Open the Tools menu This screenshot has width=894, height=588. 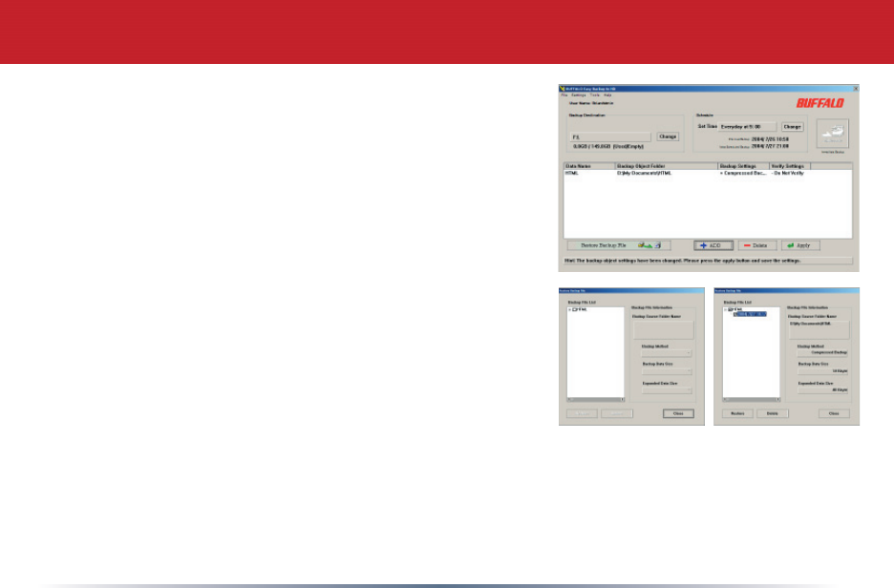595,95
